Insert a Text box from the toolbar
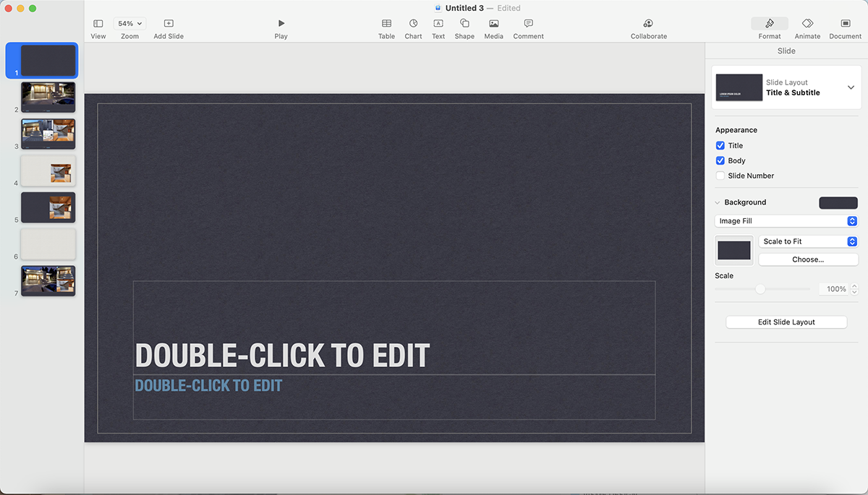The width and height of the screenshot is (868, 495). pos(438,27)
